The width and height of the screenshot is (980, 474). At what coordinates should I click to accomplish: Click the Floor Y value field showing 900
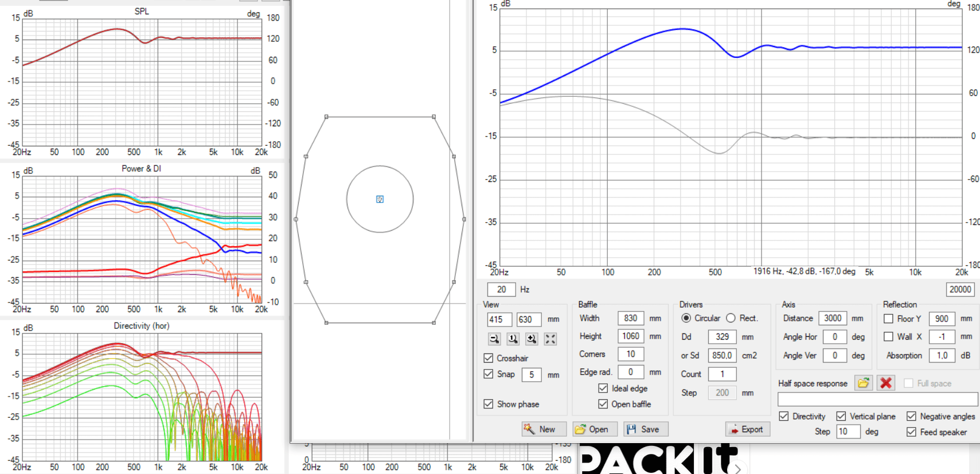click(x=942, y=318)
